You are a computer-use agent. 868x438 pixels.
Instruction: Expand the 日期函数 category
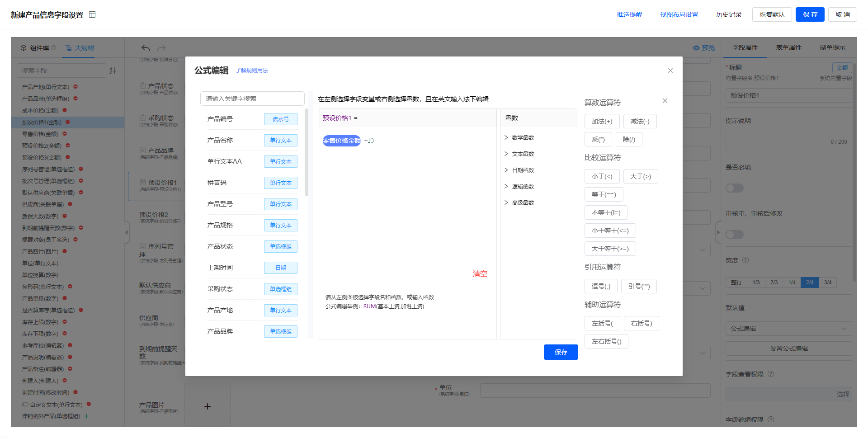pos(522,170)
